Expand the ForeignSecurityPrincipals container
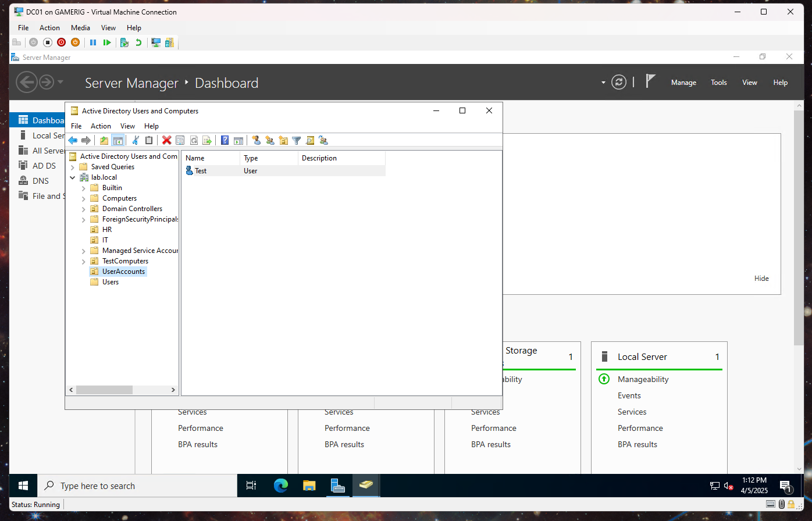812x521 pixels. coord(83,219)
